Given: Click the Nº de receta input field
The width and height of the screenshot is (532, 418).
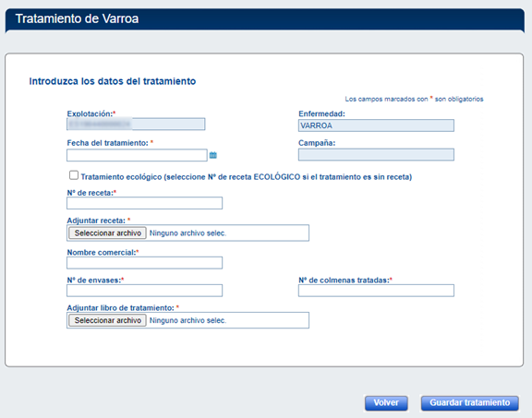Looking at the screenshot, I should click(x=144, y=203).
